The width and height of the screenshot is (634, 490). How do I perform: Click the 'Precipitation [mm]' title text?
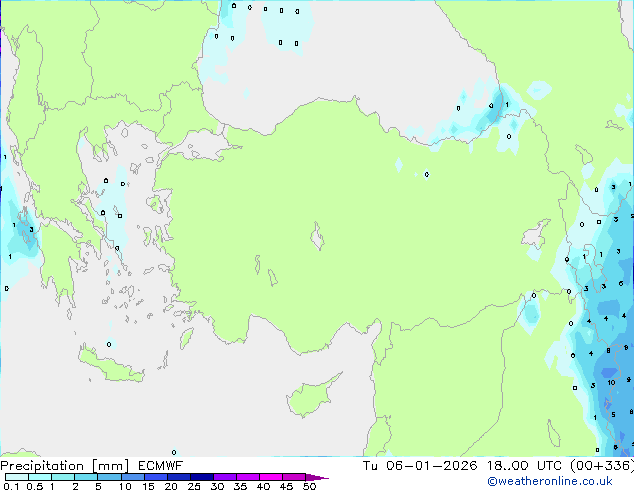point(65,466)
